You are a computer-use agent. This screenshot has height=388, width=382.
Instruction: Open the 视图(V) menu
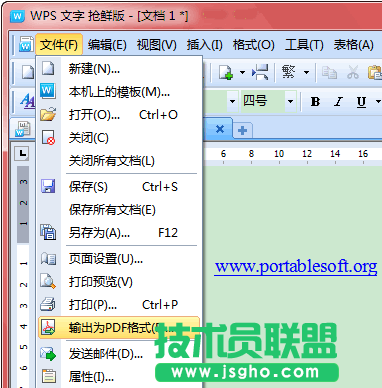point(156,45)
